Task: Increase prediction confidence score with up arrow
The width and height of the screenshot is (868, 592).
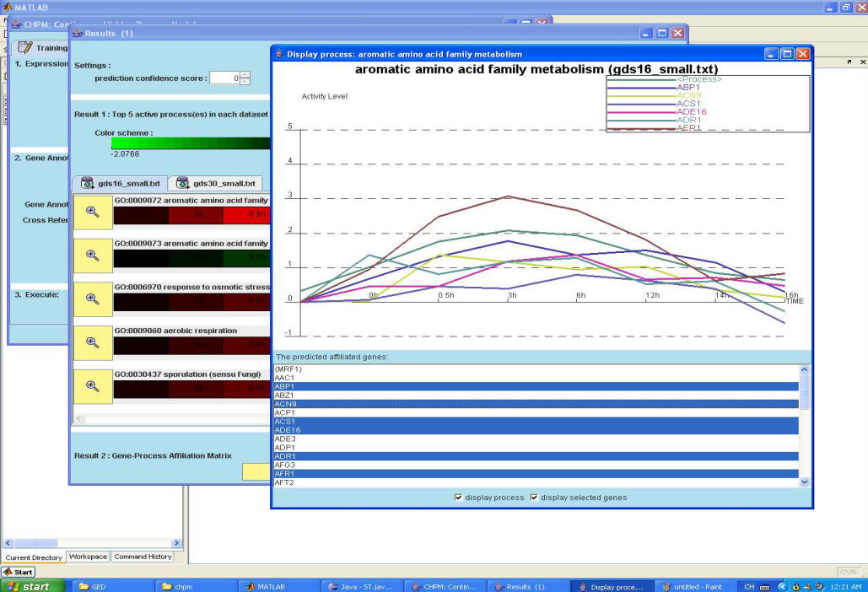Action: point(245,74)
